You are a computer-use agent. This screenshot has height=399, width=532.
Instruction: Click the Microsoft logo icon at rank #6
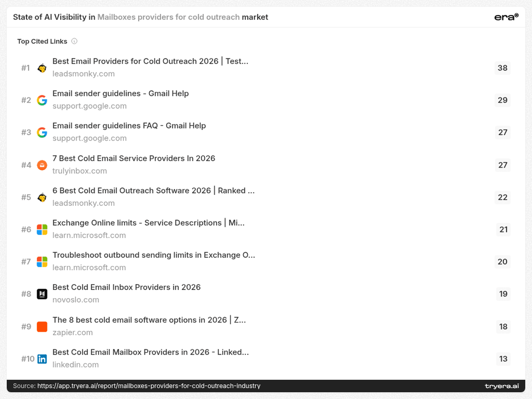pyautogui.click(x=42, y=229)
